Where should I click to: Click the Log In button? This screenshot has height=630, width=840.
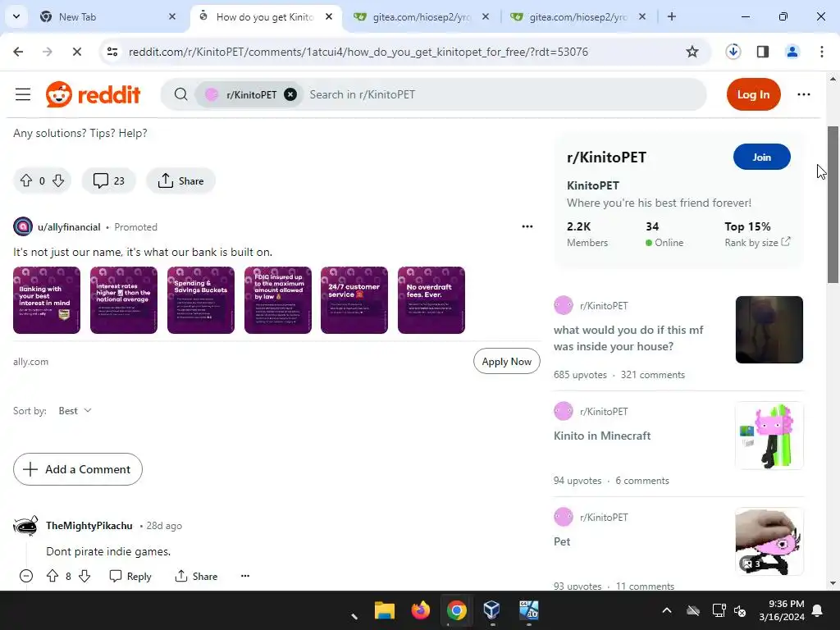[x=753, y=95]
